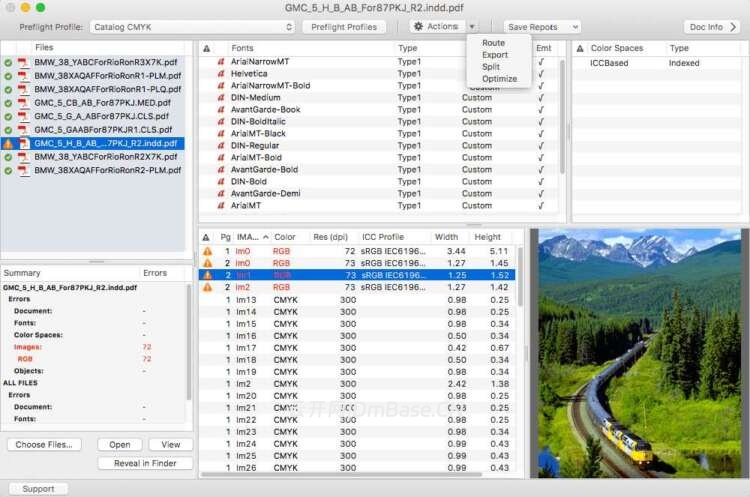750x497 pixels.
Task: Click green check icon of BMW_38_YABCForRioRonR2X7K.pdf
Action: coord(8,157)
